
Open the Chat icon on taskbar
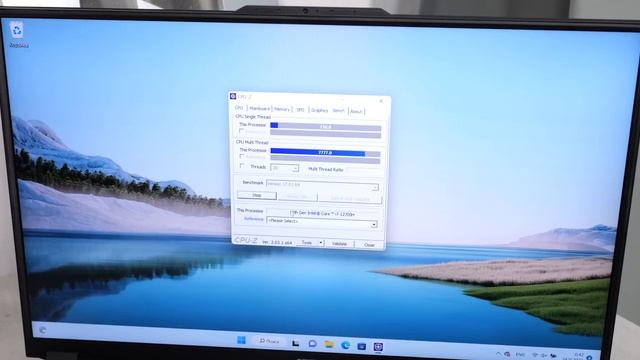pyautogui.click(x=312, y=344)
